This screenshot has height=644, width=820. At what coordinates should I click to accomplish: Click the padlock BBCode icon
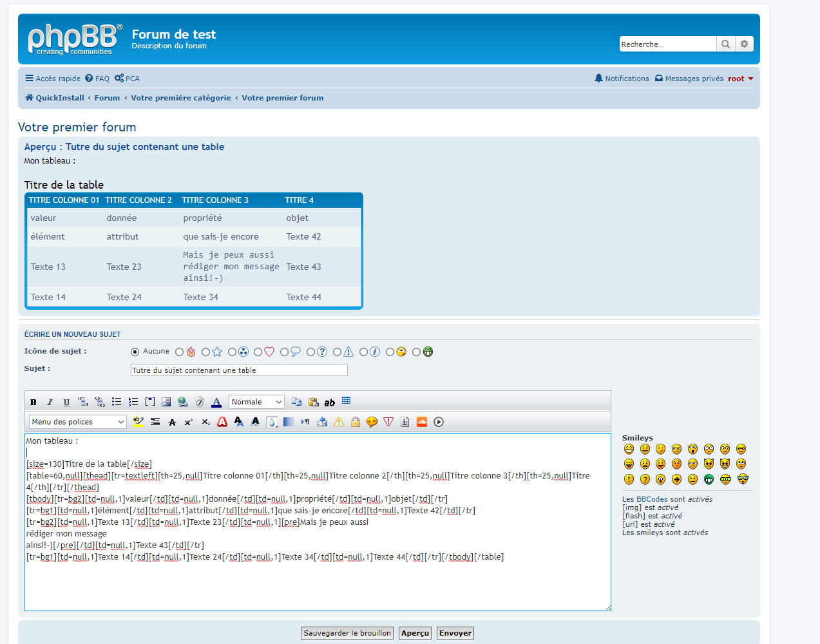(356, 422)
